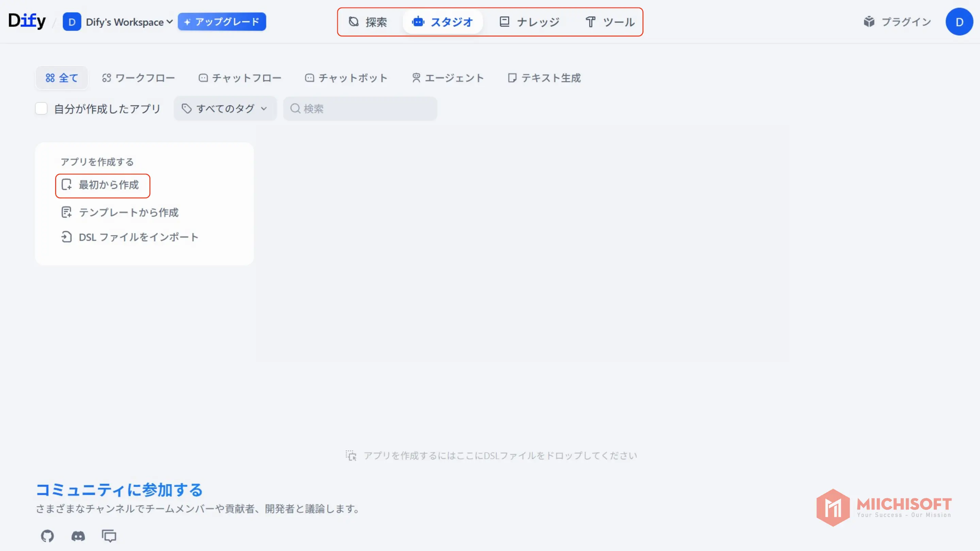Click the アップグレード button
980x551 pixels.
(222, 22)
